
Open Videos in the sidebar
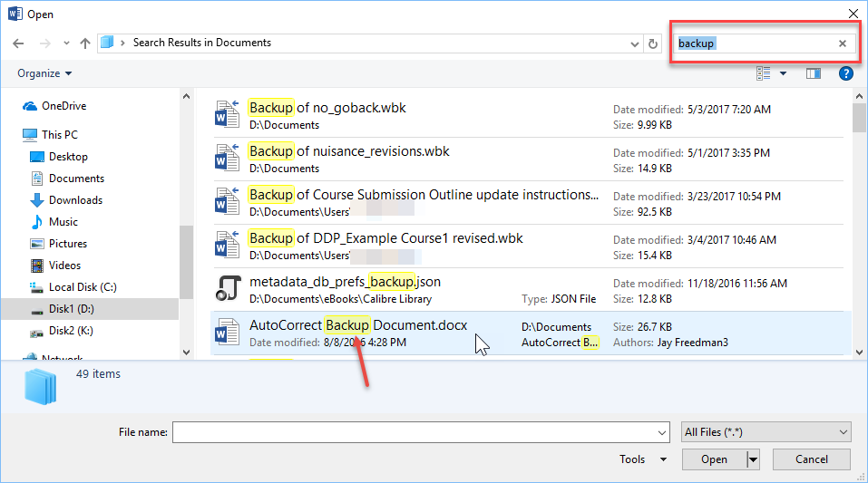pyautogui.click(x=64, y=265)
